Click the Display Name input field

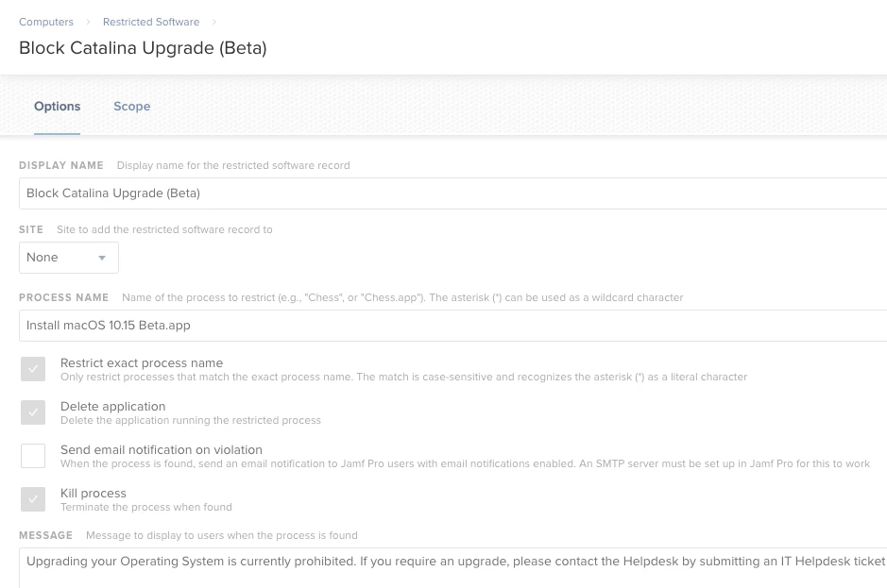coord(452,193)
